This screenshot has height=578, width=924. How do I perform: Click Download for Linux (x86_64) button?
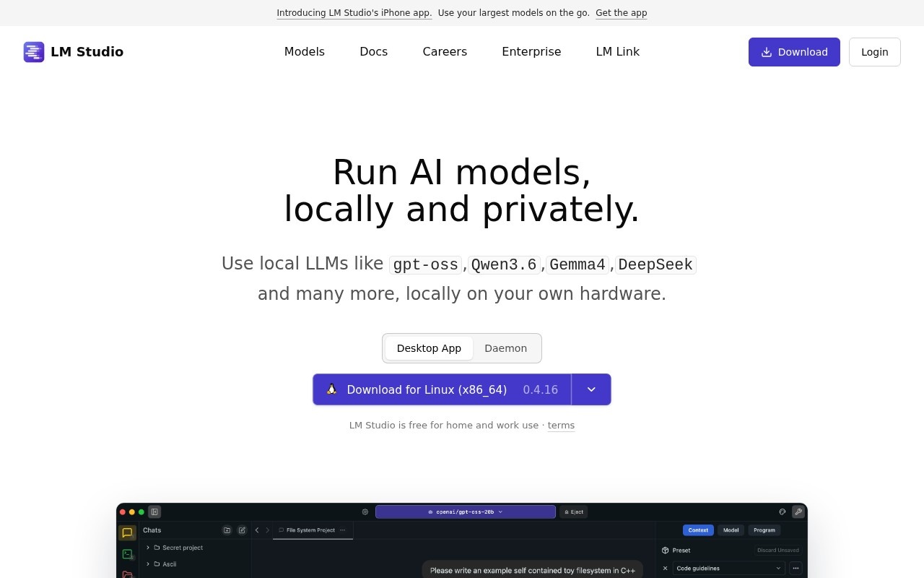442,389
